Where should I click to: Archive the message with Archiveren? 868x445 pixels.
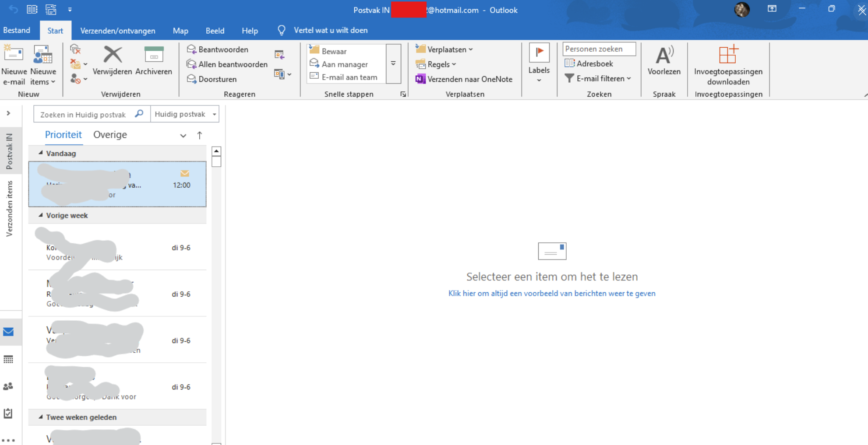tap(154, 61)
